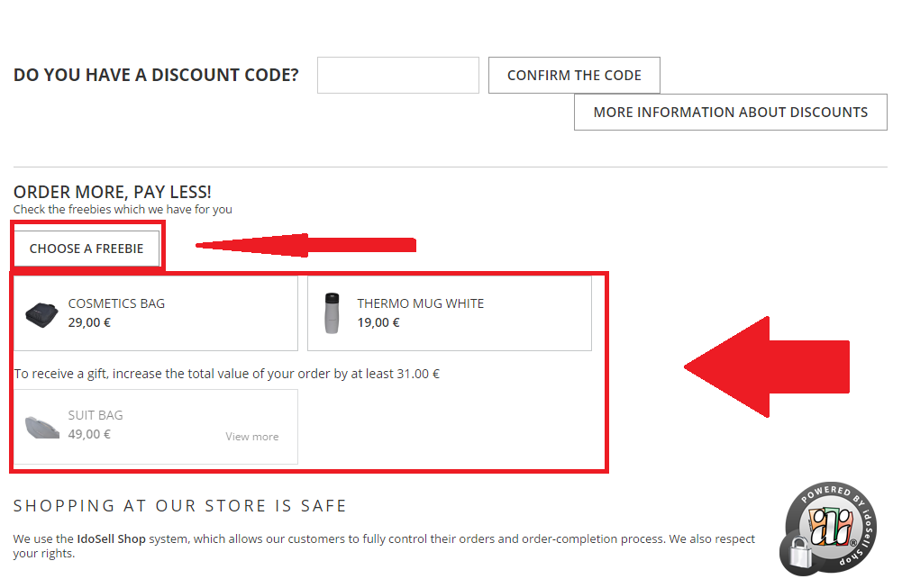This screenshot has height=588, width=902.
Task: Open More Information About Discounts
Action: tap(730, 113)
